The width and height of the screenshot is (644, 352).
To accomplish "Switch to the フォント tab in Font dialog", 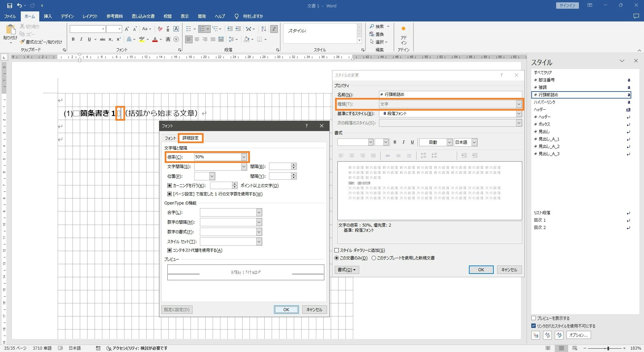I will (x=170, y=138).
